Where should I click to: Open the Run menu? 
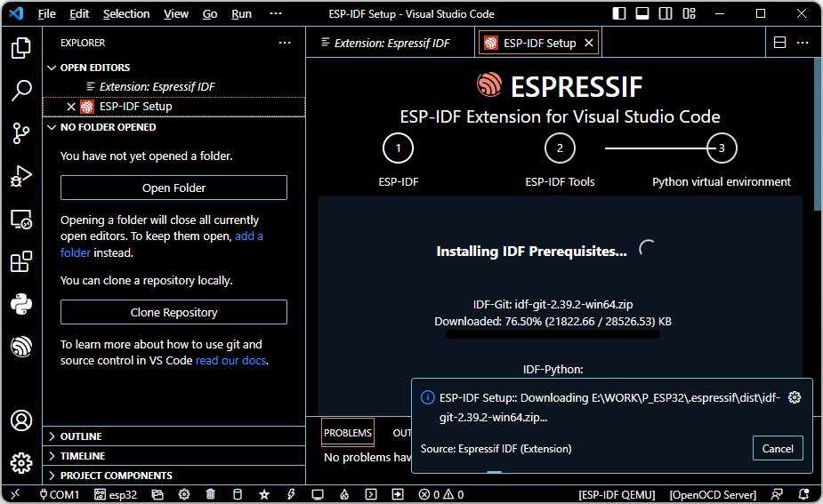click(241, 13)
